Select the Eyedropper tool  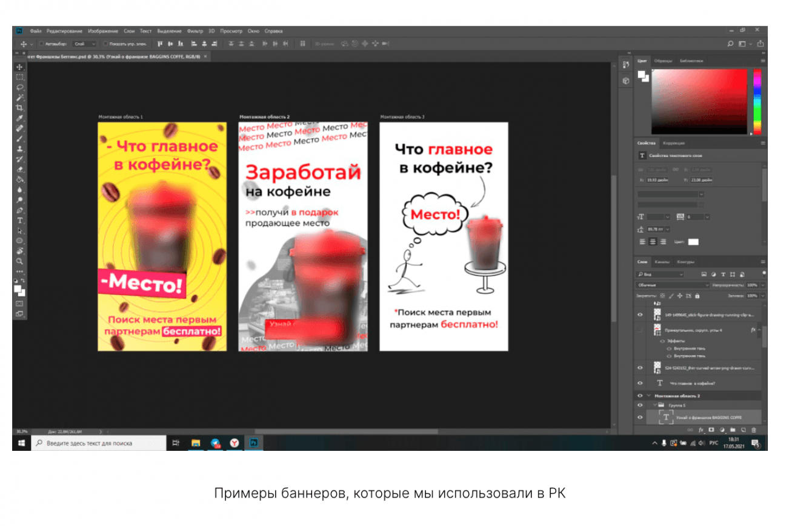coord(20,118)
